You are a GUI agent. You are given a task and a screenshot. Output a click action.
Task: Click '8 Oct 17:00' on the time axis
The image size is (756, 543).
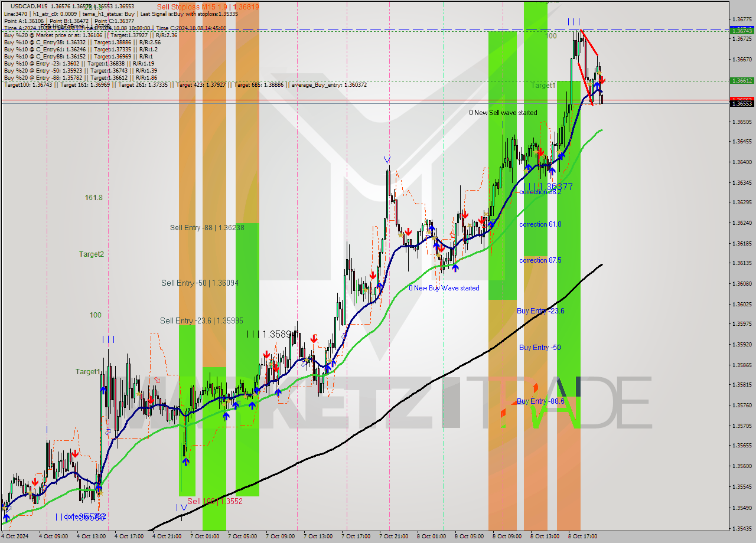coord(583,537)
